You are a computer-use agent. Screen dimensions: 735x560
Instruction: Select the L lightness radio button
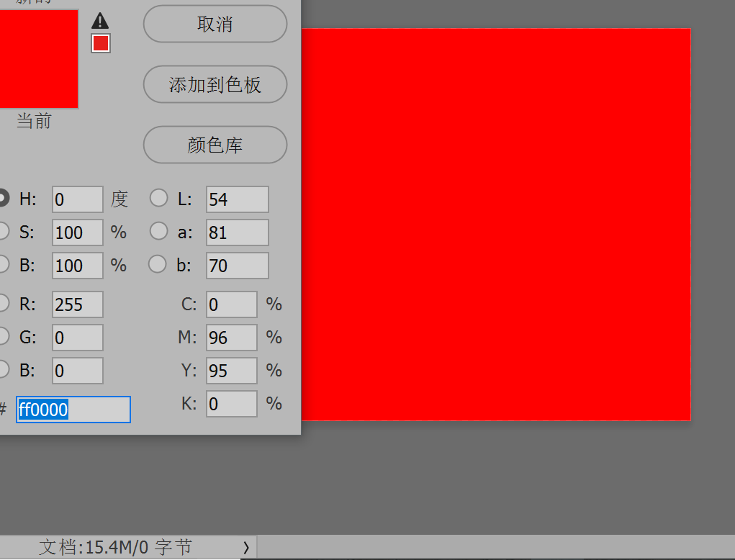point(158,198)
